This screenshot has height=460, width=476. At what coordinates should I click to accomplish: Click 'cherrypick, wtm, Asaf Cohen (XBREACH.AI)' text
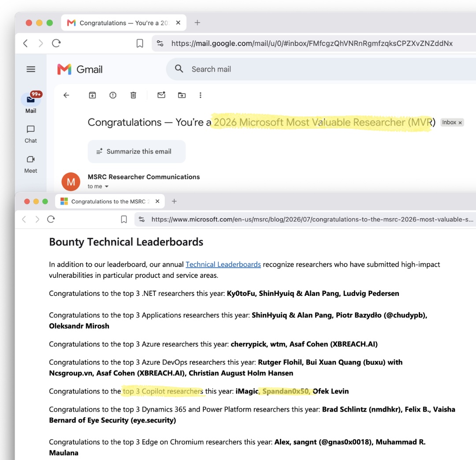coord(304,344)
